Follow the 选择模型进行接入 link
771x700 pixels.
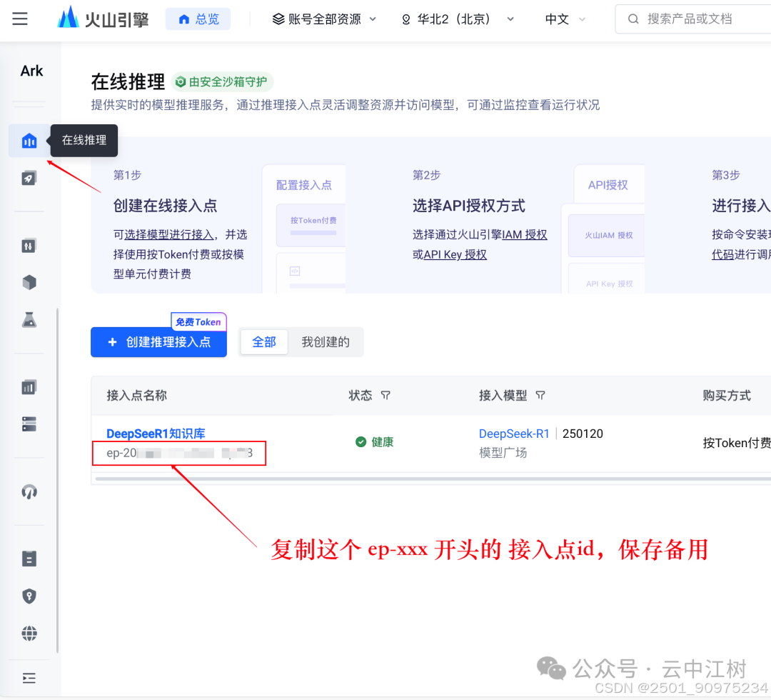(168, 235)
